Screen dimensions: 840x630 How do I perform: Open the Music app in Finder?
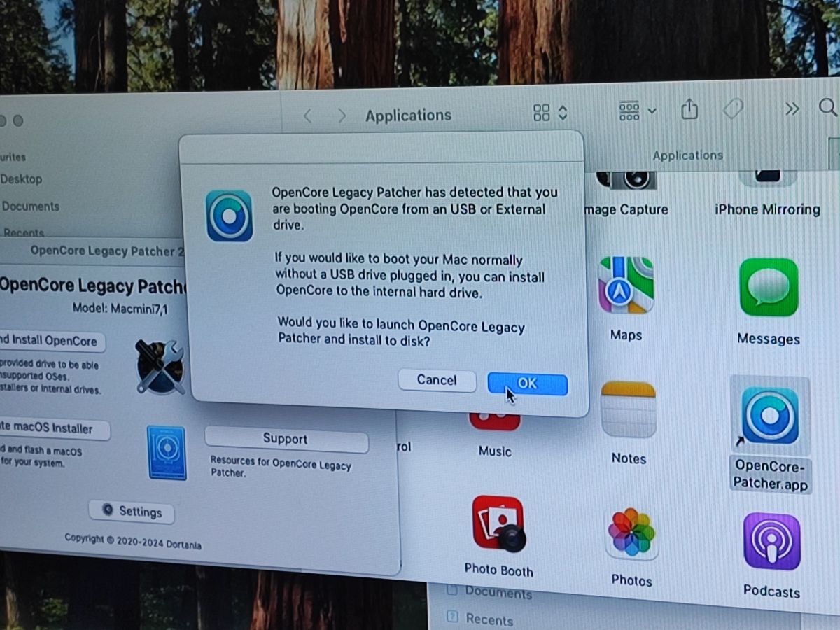click(x=495, y=422)
